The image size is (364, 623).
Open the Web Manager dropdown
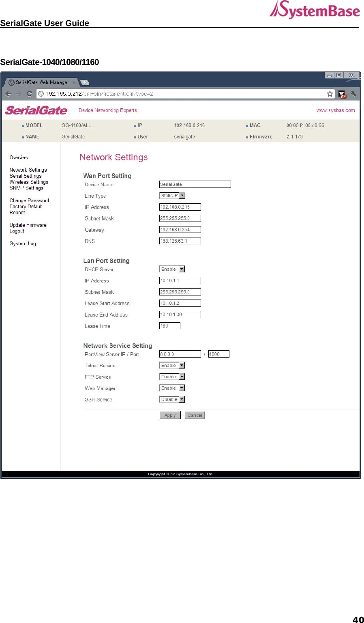coord(172,388)
